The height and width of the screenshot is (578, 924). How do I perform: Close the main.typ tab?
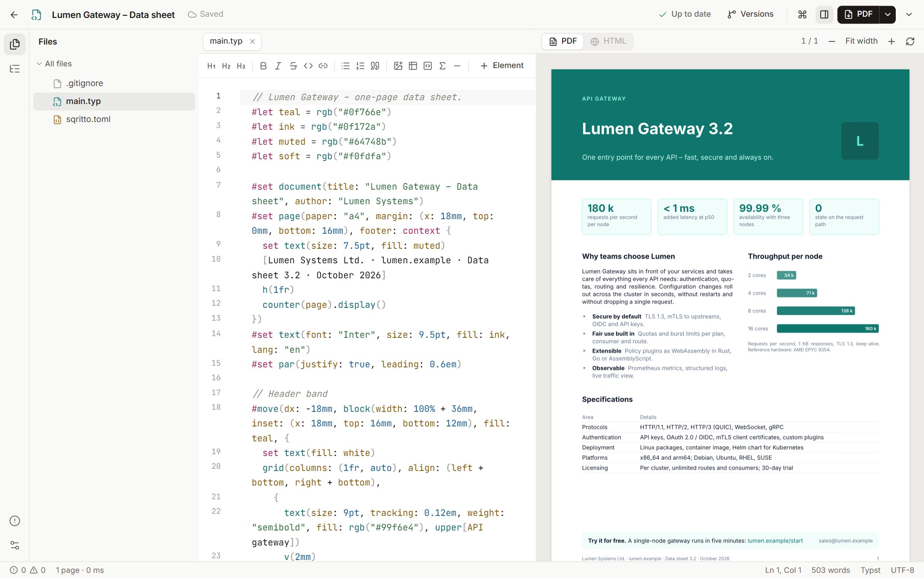252,42
